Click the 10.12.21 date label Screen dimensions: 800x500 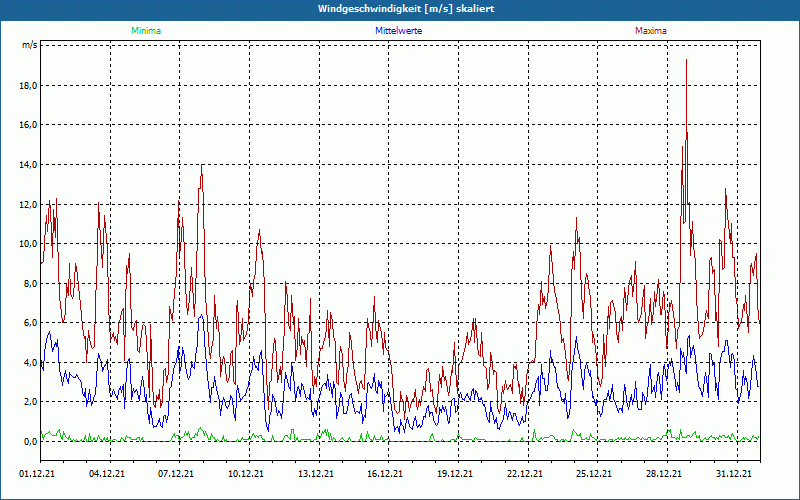246,474
